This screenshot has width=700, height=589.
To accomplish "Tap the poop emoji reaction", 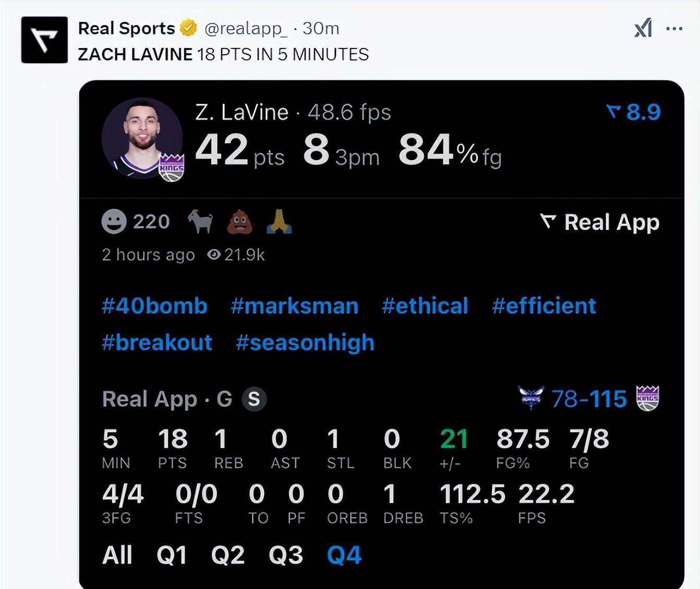I will [x=240, y=222].
